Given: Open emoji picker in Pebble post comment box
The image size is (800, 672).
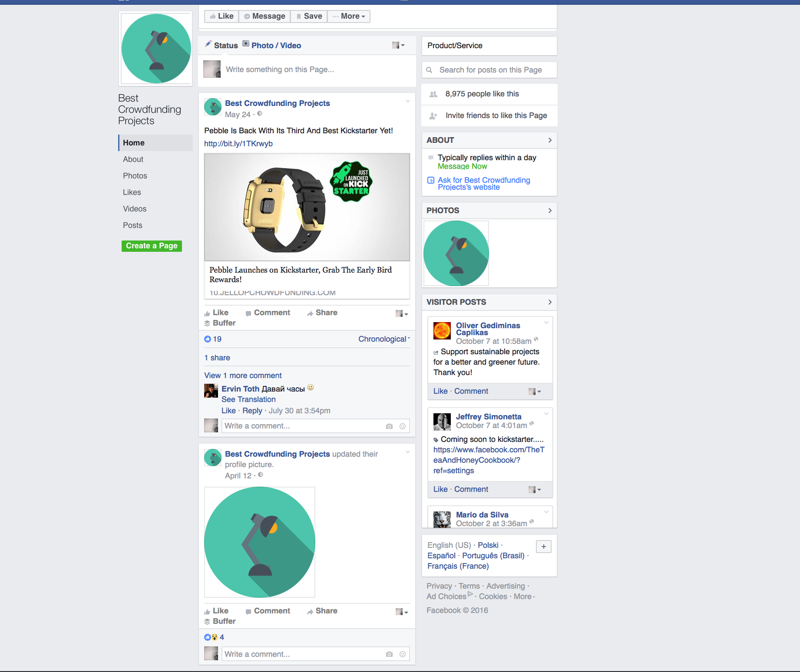Looking at the screenshot, I should pyautogui.click(x=403, y=426).
